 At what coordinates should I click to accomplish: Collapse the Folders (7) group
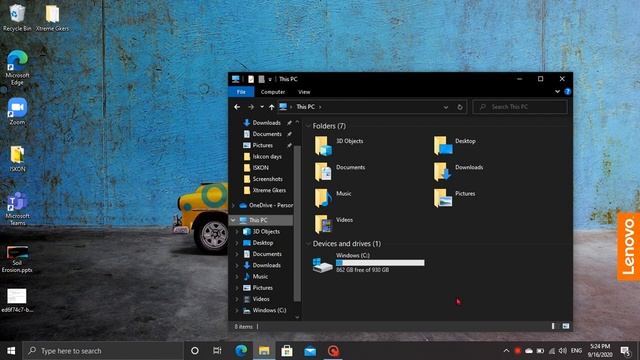309,126
